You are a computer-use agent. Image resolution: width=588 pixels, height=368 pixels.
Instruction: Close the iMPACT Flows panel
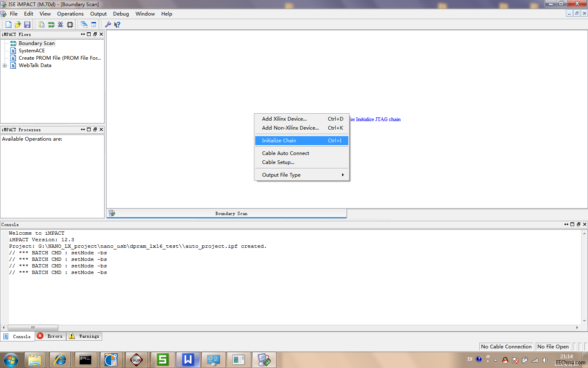pyautogui.click(x=101, y=34)
